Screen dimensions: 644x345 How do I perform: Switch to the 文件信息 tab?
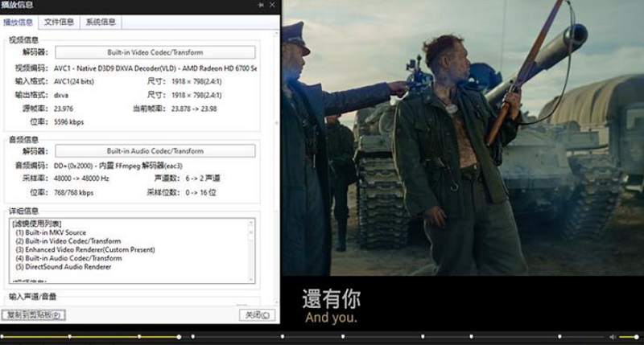[x=59, y=22]
